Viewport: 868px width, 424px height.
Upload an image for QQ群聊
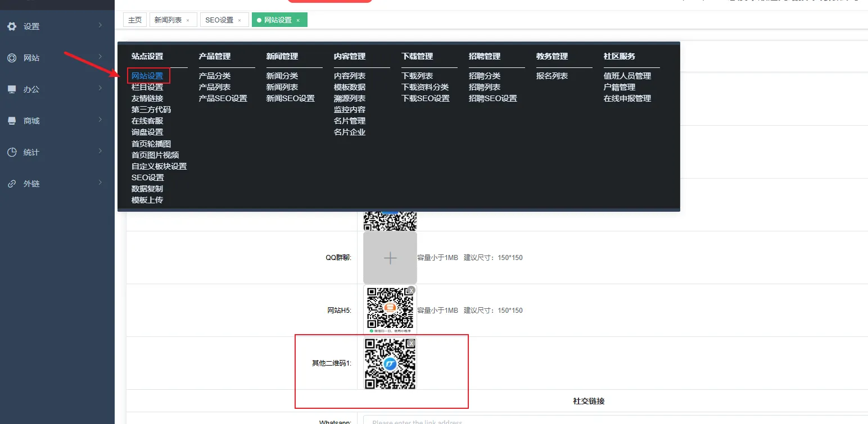pos(390,258)
